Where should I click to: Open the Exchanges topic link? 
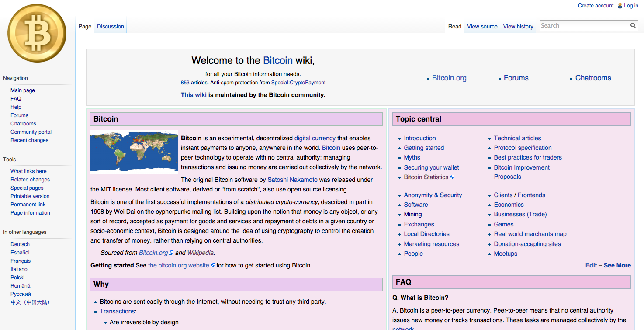[x=419, y=224]
